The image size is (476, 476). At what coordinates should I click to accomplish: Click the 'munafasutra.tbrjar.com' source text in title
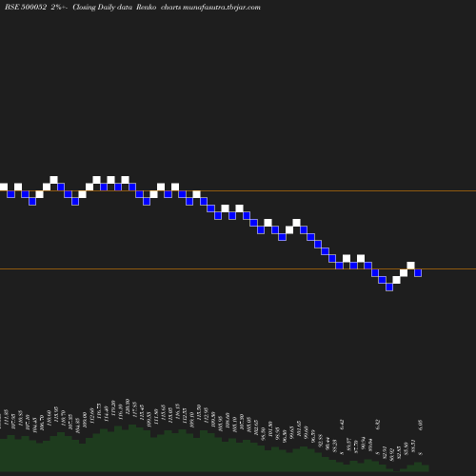pos(222,7)
